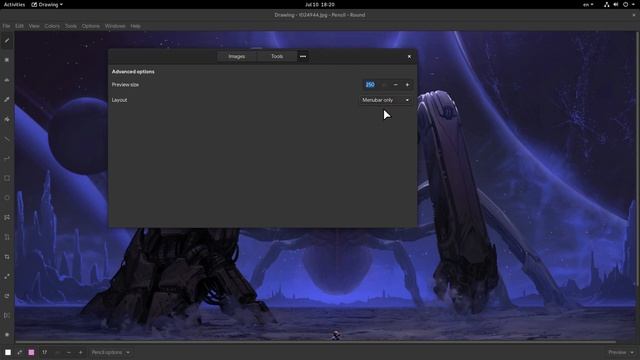The width and height of the screenshot is (640, 360).
Task: Click the horizontal scrollbar below the canvas
Action: pyautogui.click(x=316, y=342)
